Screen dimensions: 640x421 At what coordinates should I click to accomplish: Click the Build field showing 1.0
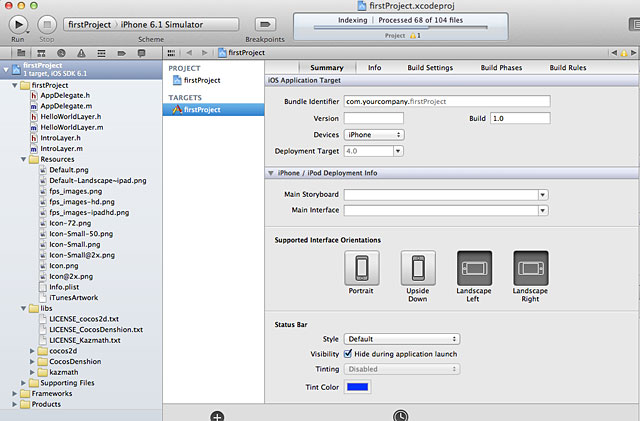click(x=520, y=118)
